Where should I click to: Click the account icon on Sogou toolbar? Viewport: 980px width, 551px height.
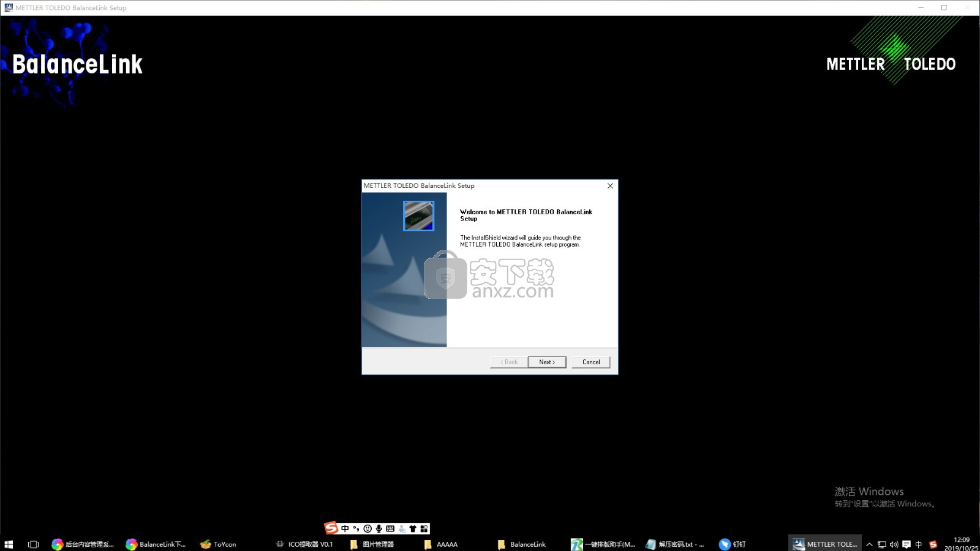402,528
